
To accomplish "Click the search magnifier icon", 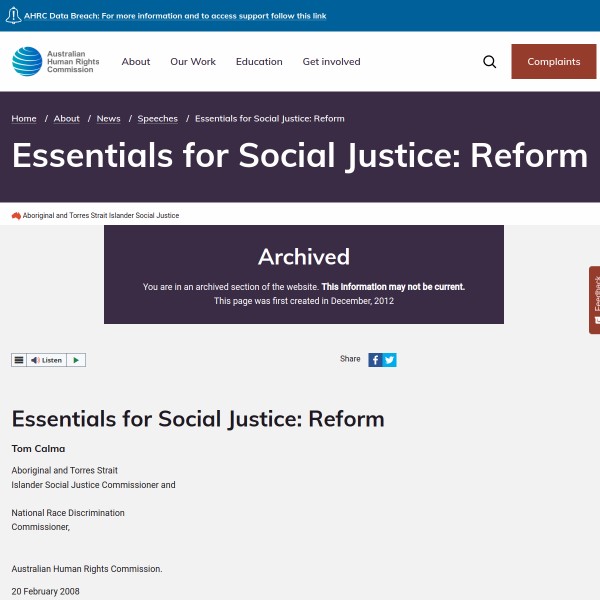I will click(x=489, y=62).
